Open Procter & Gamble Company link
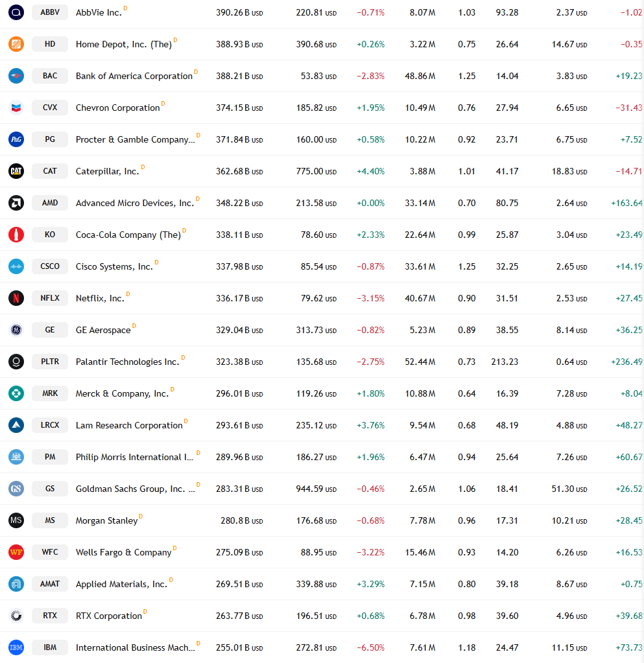This screenshot has height=663, width=644. pyautogui.click(x=136, y=139)
